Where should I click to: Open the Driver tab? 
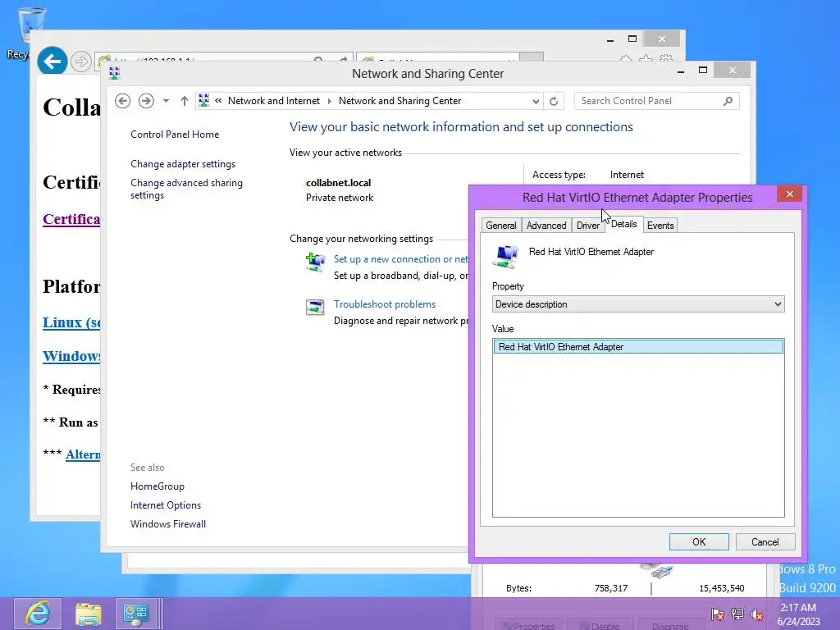tap(587, 226)
